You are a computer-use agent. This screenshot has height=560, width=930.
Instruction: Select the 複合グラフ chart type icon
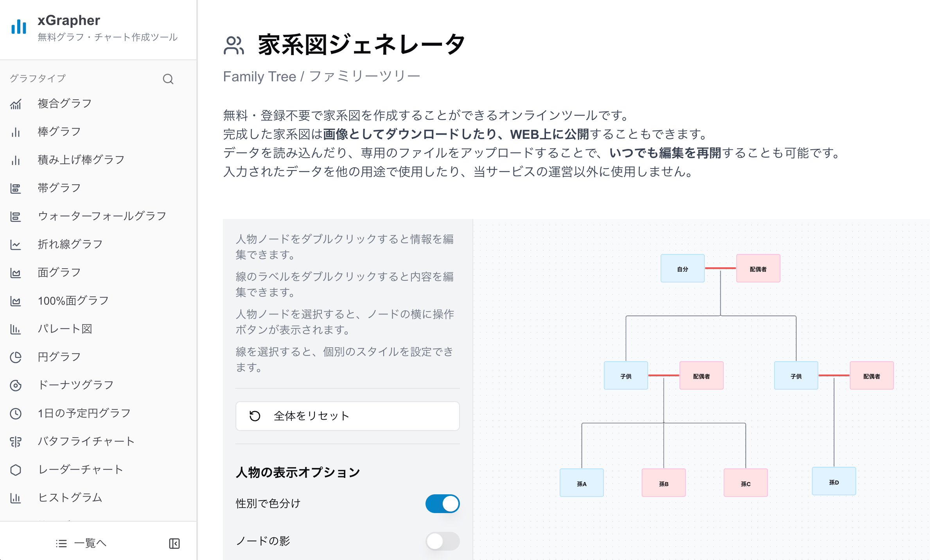click(x=16, y=104)
